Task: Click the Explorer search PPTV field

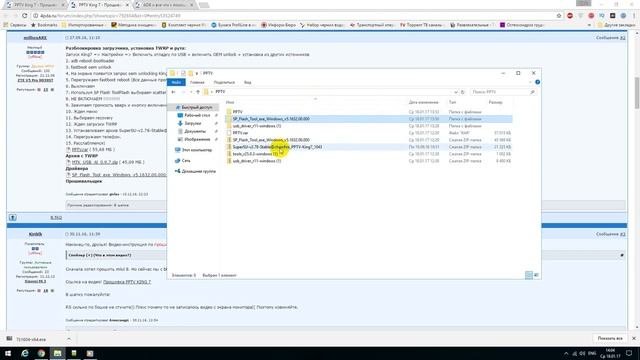Action: pos(502,92)
